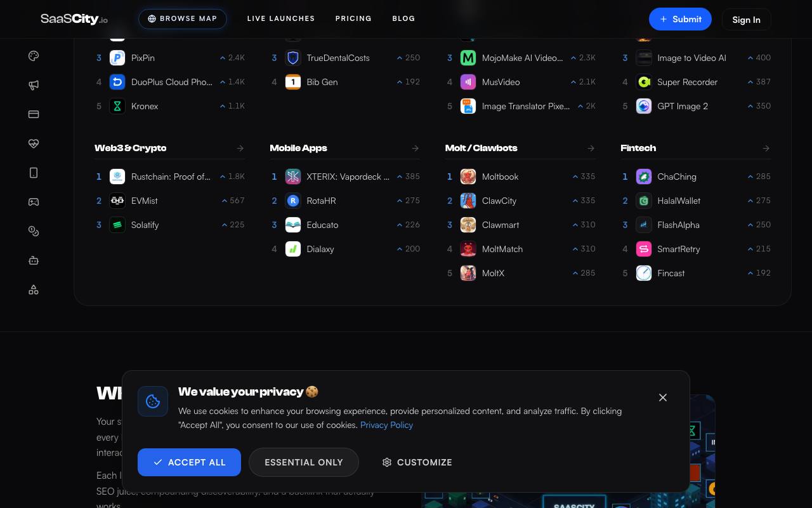Click the SaaSCity.io logo

74,19
